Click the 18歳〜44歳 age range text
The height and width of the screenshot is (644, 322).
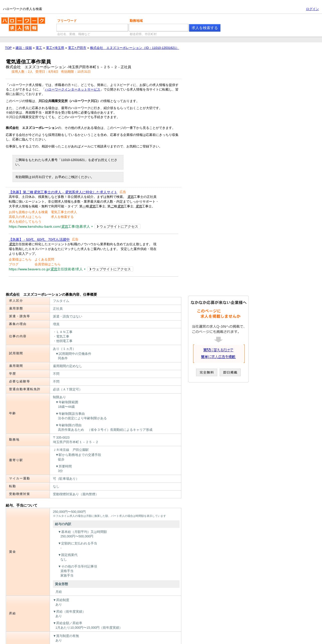tap(66, 407)
